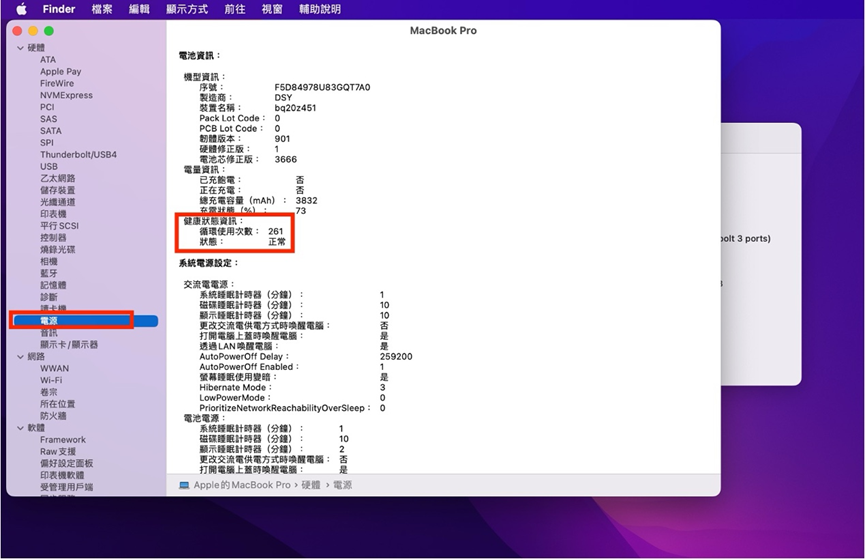
Task: Select 音訊 in the sidebar
Action: coord(49,333)
